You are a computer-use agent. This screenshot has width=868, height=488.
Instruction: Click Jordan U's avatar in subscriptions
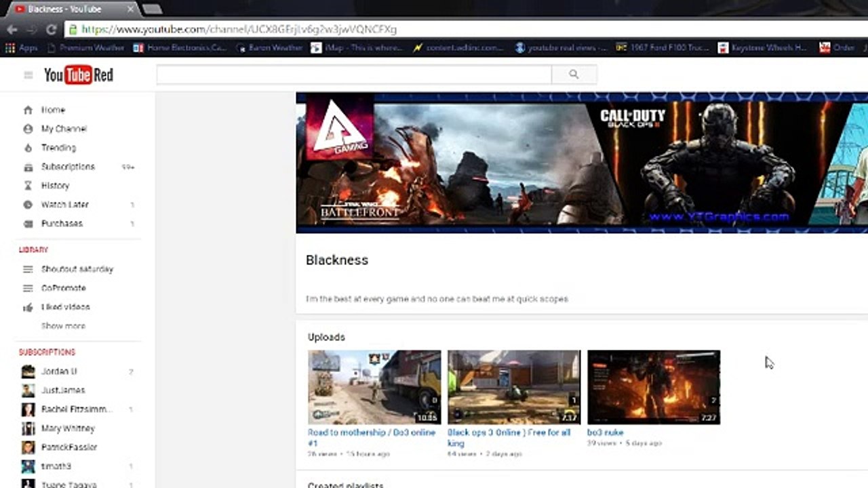click(x=28, y=371)
